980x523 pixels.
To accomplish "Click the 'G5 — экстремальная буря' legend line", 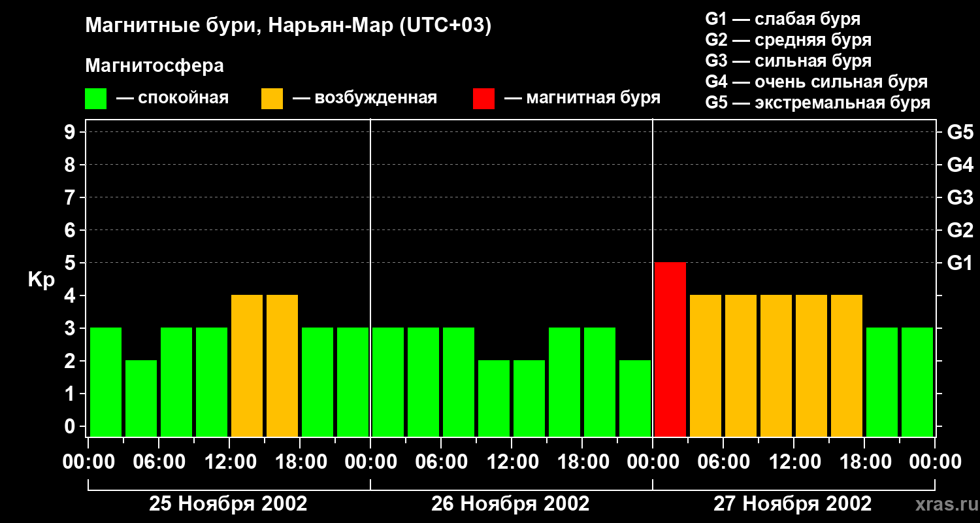I will pos(817,103).
